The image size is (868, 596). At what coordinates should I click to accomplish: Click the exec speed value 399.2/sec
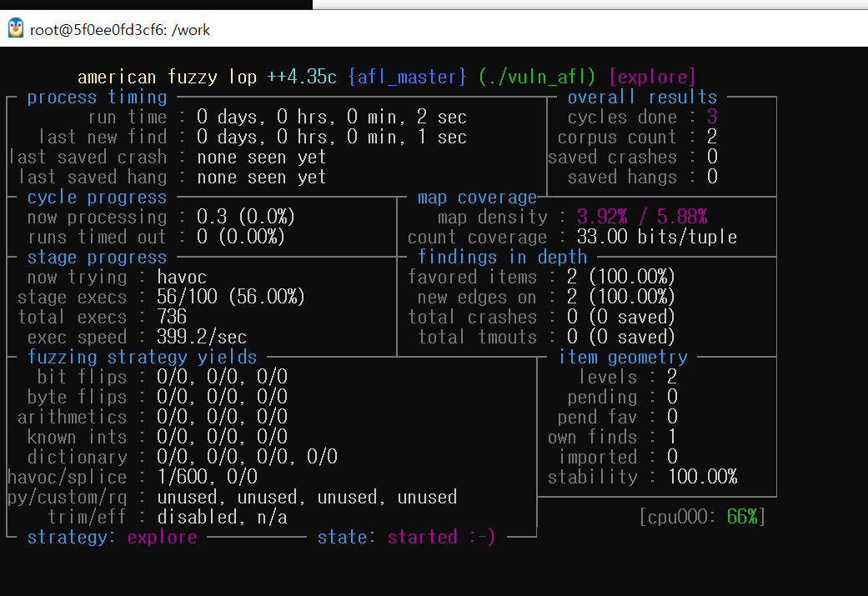[202, 337]
